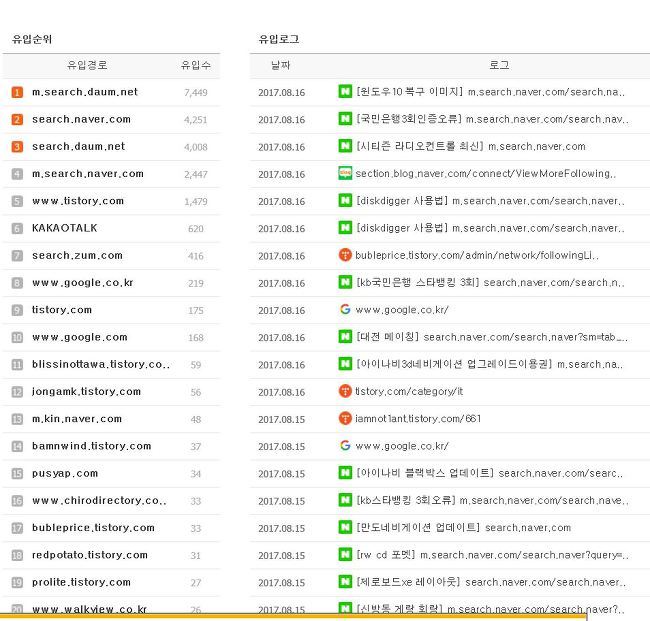Open m.kin.naver.com referrer link
Viewport: 650px width, 621px height.
pyautogui.click(x=77, y=419)
